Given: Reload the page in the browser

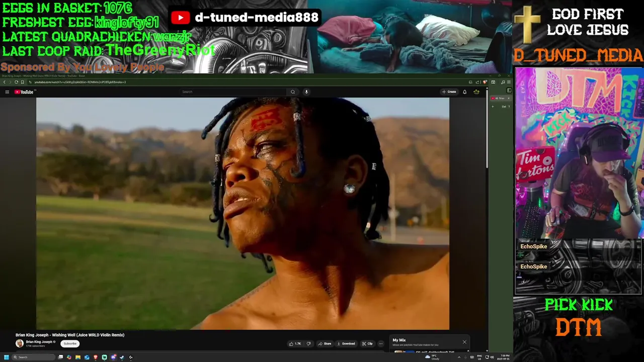Looking at the screenshot, I should [16, 82].
